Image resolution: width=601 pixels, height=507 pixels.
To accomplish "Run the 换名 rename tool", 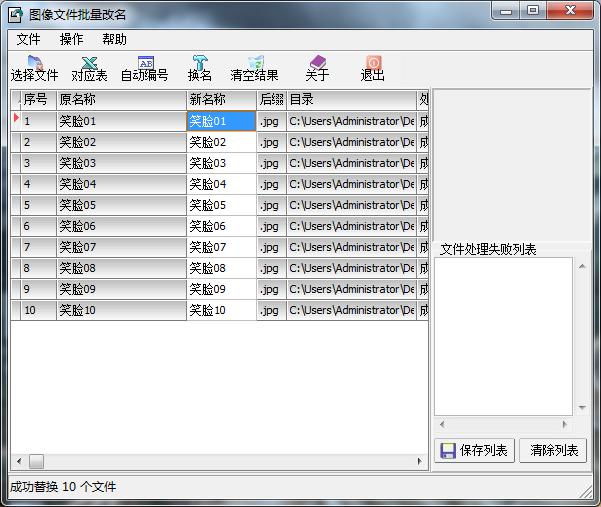I will click(200, 68).
